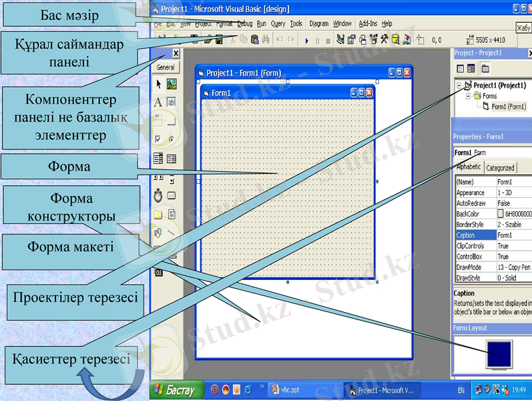This screenshot has height=401, width=532.
Task: Select the DriveListBox control in the toolbox
Action: click(172, 195)
